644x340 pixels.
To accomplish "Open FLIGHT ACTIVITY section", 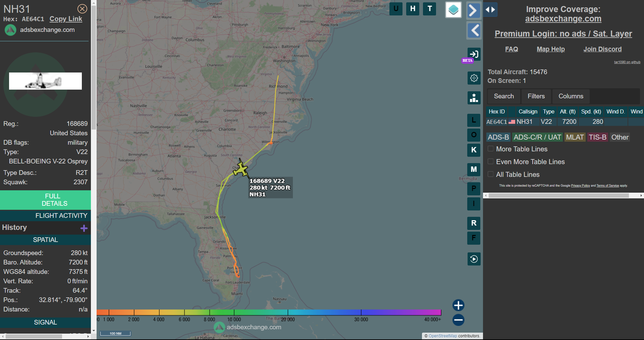I will click(46, 215).
